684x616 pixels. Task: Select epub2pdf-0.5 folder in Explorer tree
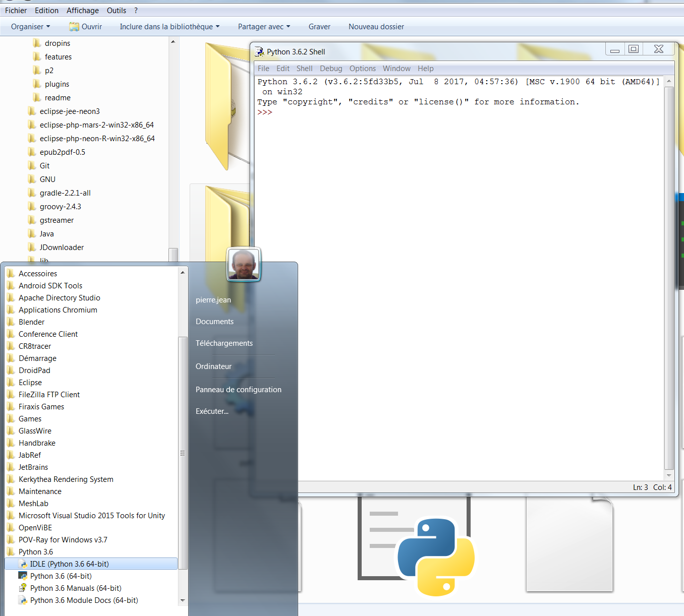tap(63, 152)
